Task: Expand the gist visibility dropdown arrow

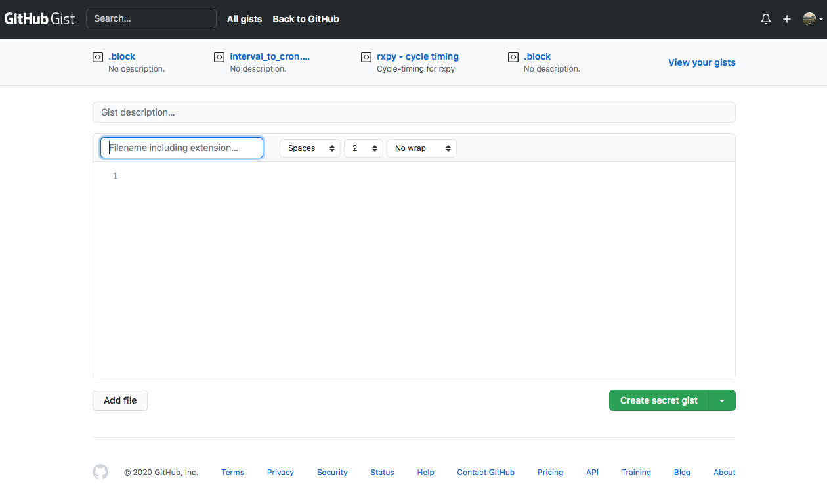Action: (722, 400)
